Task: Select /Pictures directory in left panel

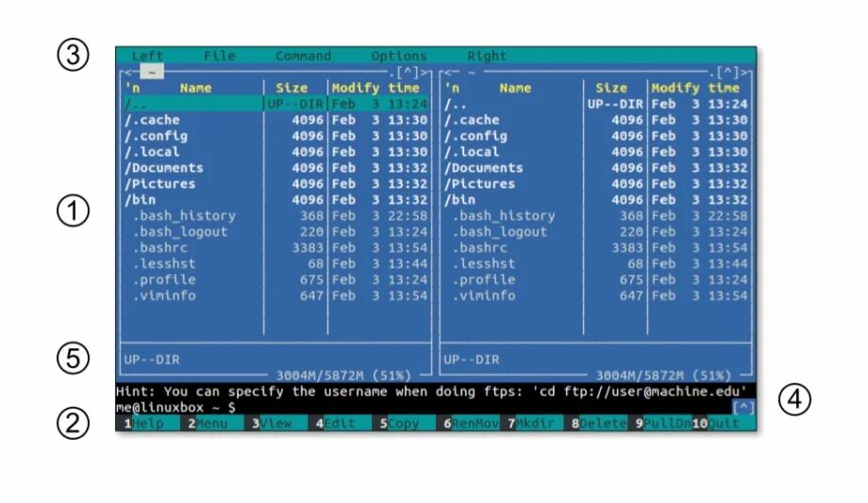Action: 275,184
